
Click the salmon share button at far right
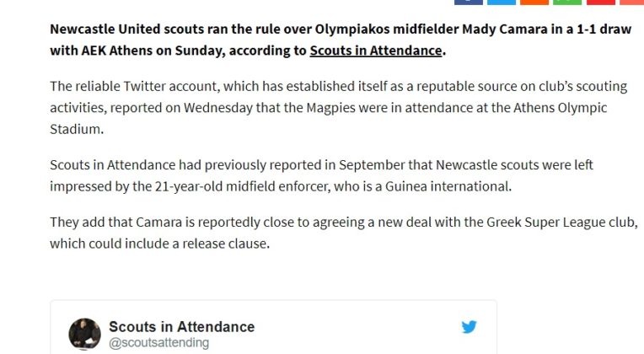tap(631, 3)
